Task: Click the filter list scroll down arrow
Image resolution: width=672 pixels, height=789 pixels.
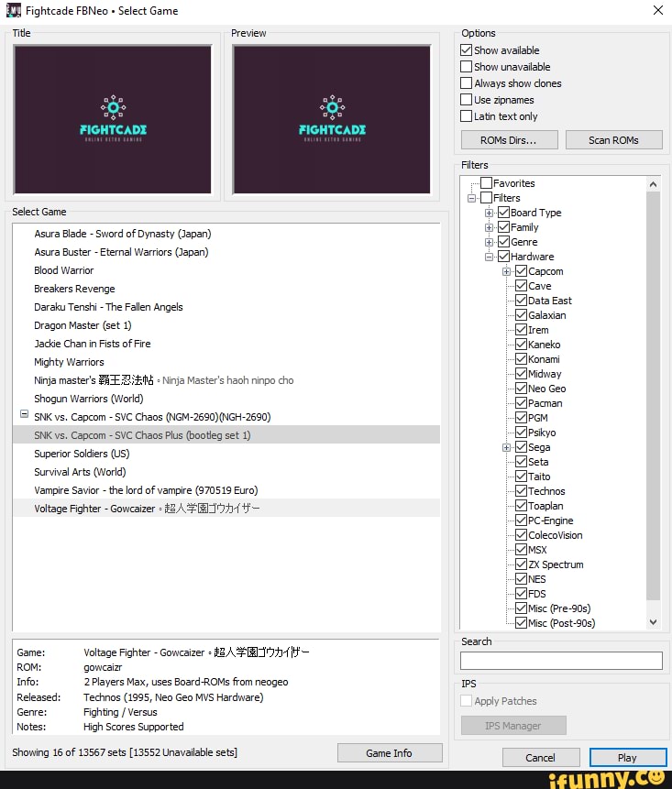Action: (x=653, y=621)
